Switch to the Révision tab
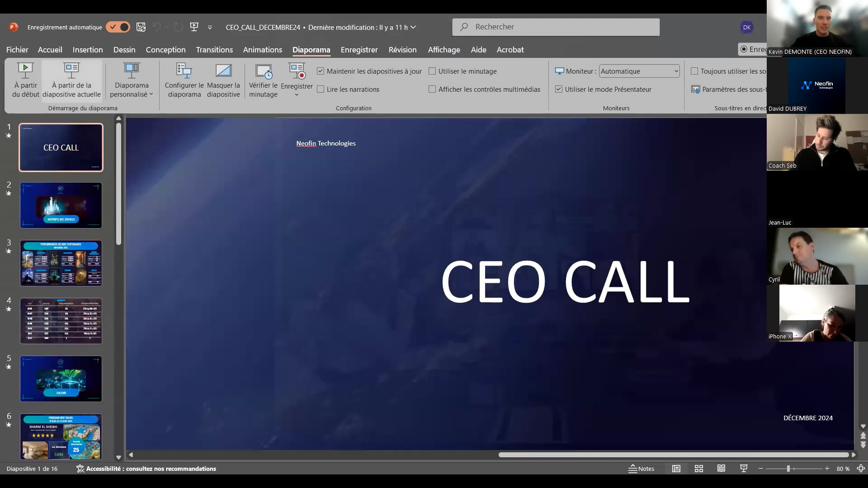The height and width of the screenshot is (488, 868). pyautogui.click(x=403, y=50)
